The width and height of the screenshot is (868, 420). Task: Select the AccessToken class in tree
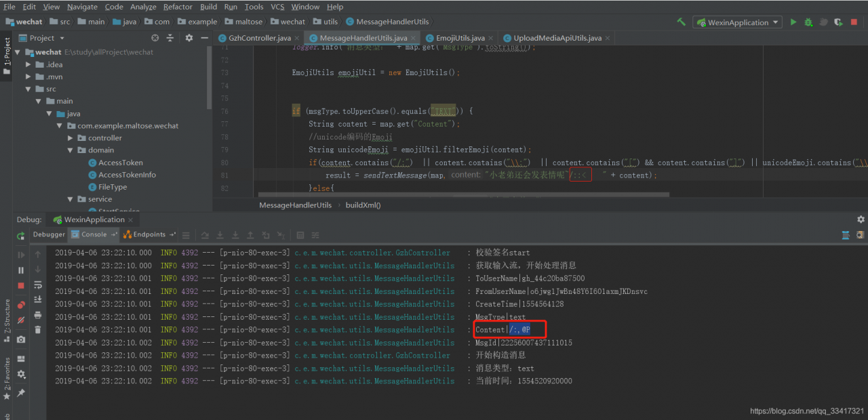pyautogui.click(x=115, y=163)
